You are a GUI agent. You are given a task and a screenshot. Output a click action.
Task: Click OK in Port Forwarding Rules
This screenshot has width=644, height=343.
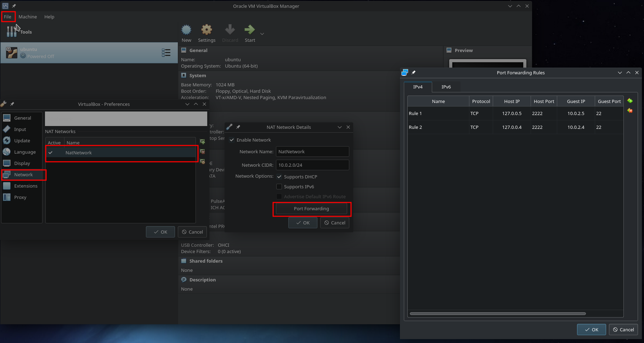point(592,330)
